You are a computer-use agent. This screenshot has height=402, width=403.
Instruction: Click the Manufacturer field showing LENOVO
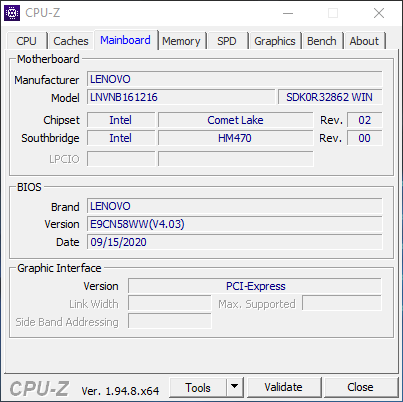click(x=235, y=79)
